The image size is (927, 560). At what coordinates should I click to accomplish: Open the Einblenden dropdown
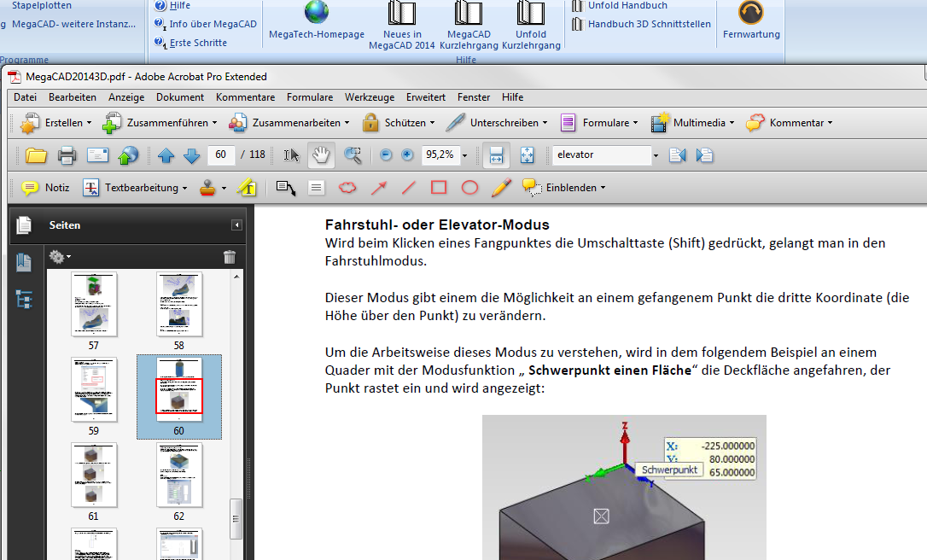pos(564,188)
